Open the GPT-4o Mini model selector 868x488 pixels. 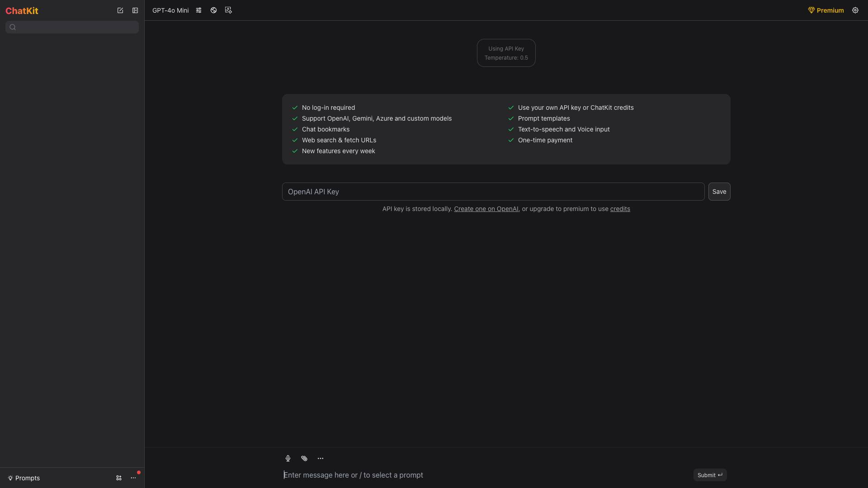click(x=170, y=10)
